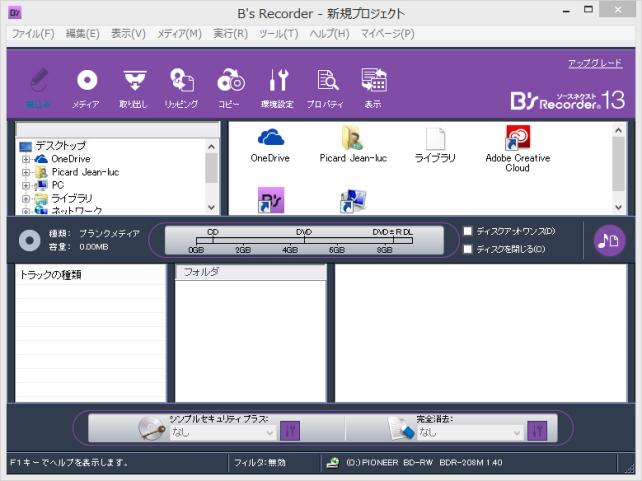Select the computer monitors shortcut icon
Image resolution: width=642 pixels, height=481 pixels.
(353, 201)
